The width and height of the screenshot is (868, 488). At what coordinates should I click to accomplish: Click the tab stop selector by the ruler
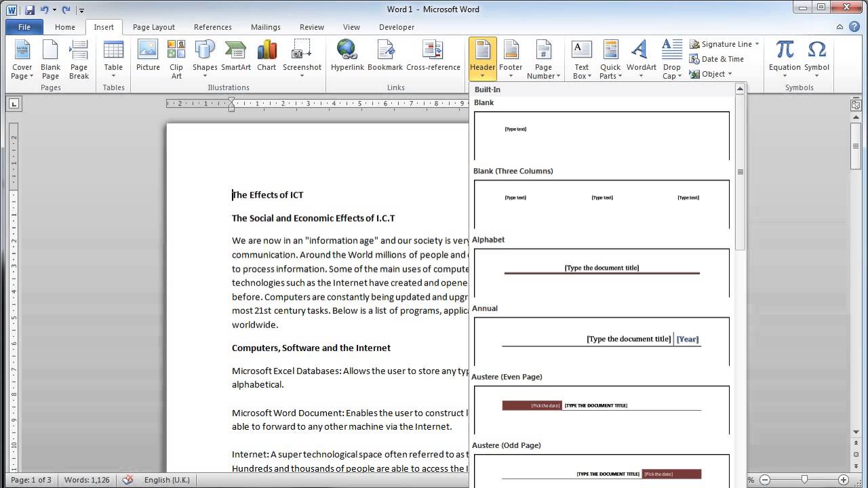[x=14, y=104]
